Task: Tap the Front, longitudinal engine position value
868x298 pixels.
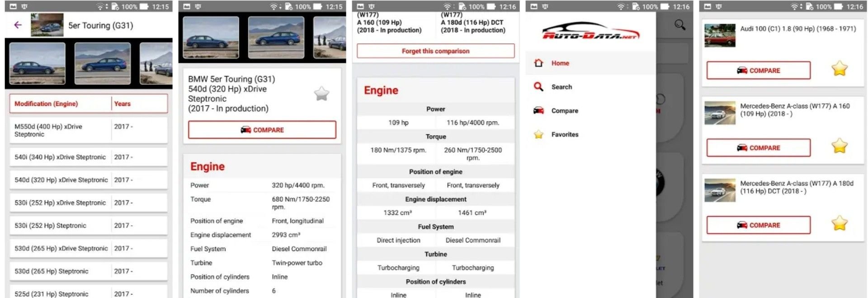Action: (x=297, y=221)
